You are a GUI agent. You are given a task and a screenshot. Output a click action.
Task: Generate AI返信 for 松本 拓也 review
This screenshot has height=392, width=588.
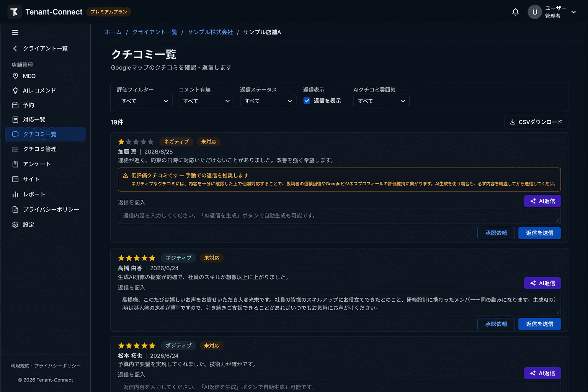542,373
